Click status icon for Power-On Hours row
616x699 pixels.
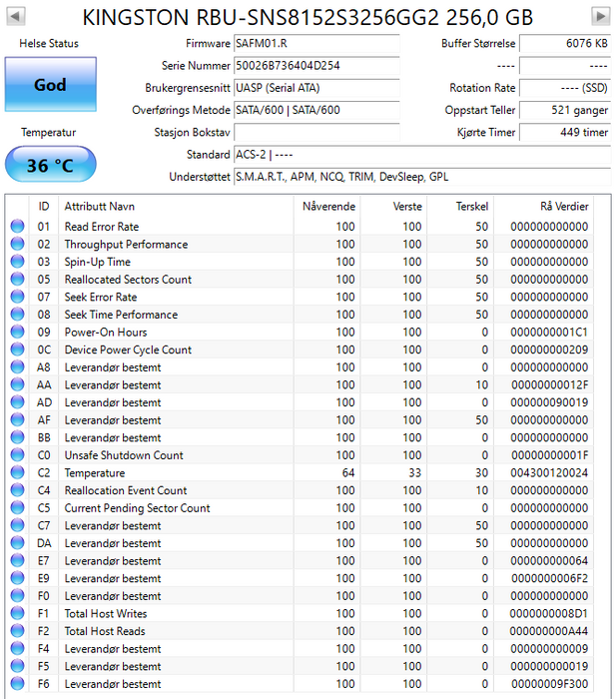17,333
